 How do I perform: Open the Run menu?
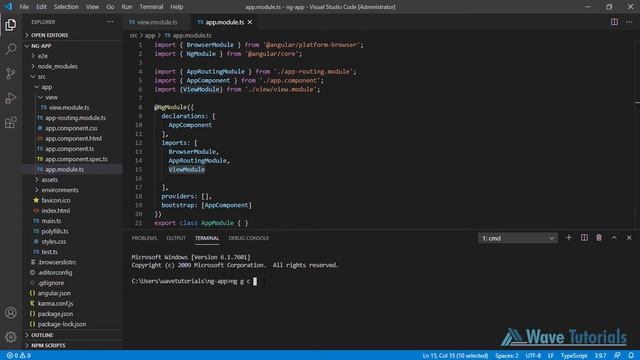click(127, 7)
